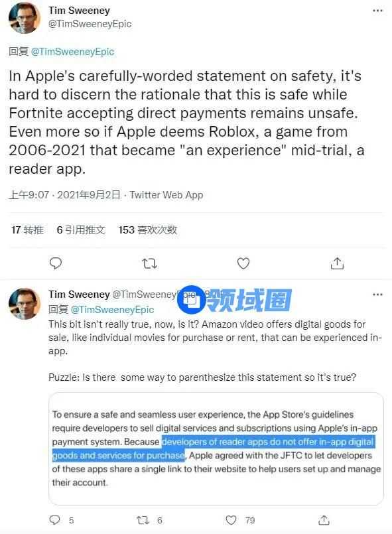The image size is (392, 534).
Task: Open more options on reply tweet
Action: [377, 295]
